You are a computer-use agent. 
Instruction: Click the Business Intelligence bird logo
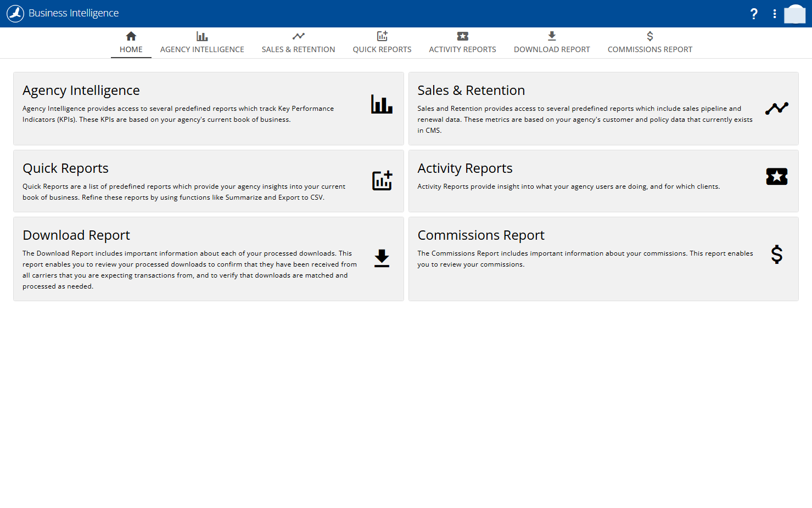15,14
